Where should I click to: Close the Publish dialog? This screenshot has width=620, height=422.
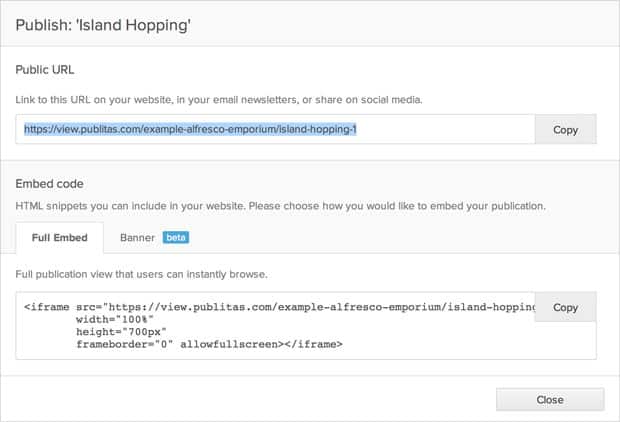tap(549, 399)
